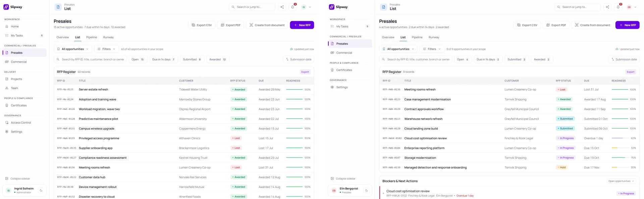Click Presales document icon in Elin's header
Viewport: 644px width, 199px height.
(383, 7)
